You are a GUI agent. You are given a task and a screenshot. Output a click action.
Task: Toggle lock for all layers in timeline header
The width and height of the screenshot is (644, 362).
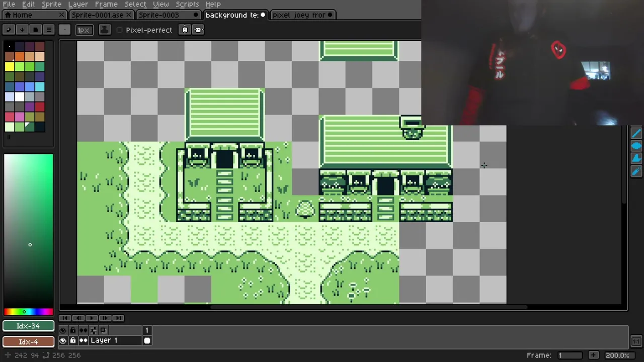[73, 330]
